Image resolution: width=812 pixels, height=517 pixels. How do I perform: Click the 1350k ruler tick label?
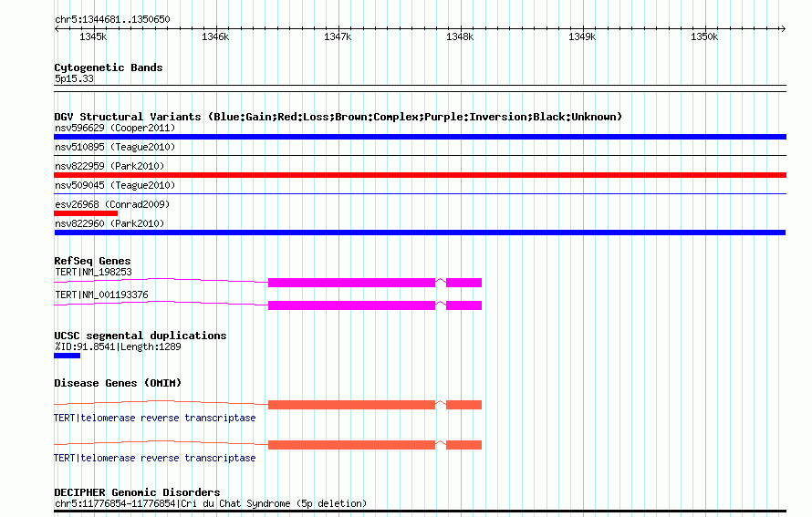pyautogui.click(x=704, y=36)
